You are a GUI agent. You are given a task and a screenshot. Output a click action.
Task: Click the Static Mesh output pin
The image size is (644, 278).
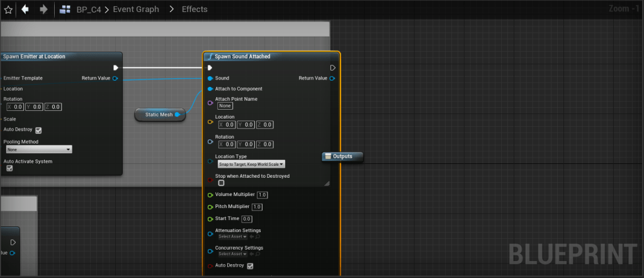tap(178, 115)
